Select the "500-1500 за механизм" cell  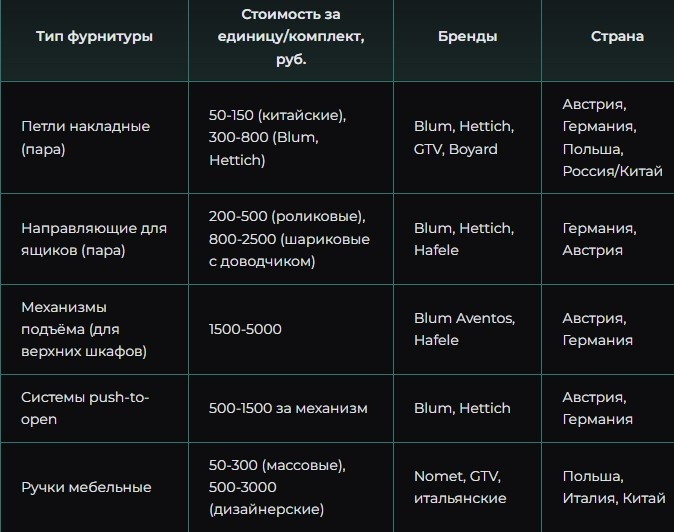[x=288, y=408]
